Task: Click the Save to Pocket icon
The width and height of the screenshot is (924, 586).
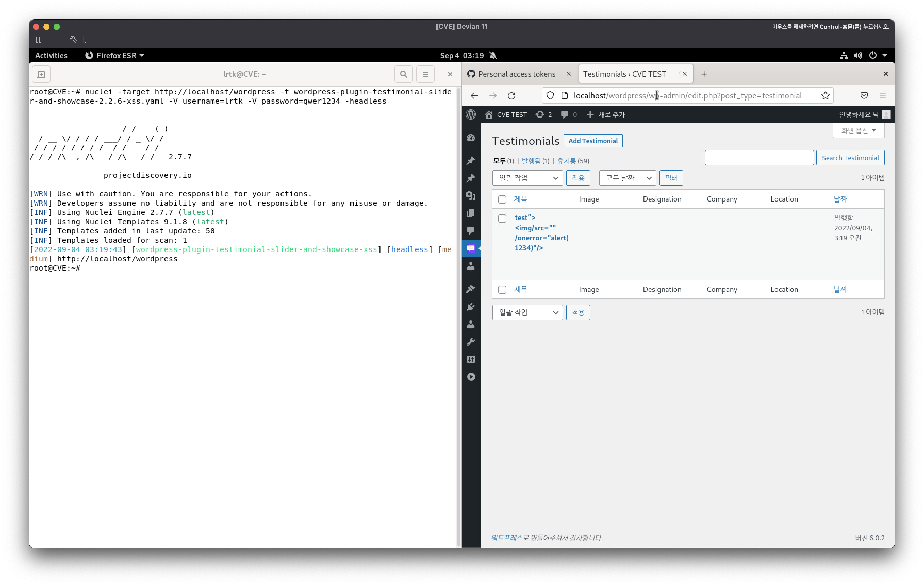Action: (x=864, y=96)
